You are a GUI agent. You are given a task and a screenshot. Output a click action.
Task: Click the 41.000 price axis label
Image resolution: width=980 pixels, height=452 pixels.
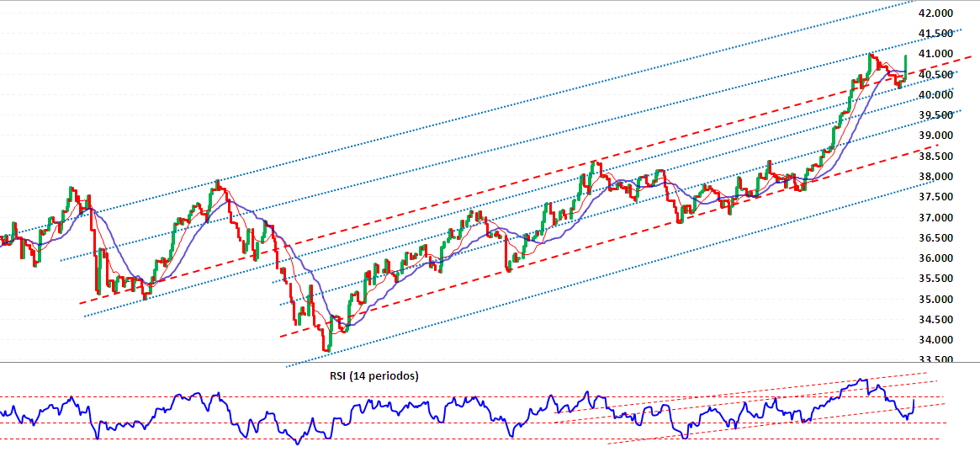(935, 54)
